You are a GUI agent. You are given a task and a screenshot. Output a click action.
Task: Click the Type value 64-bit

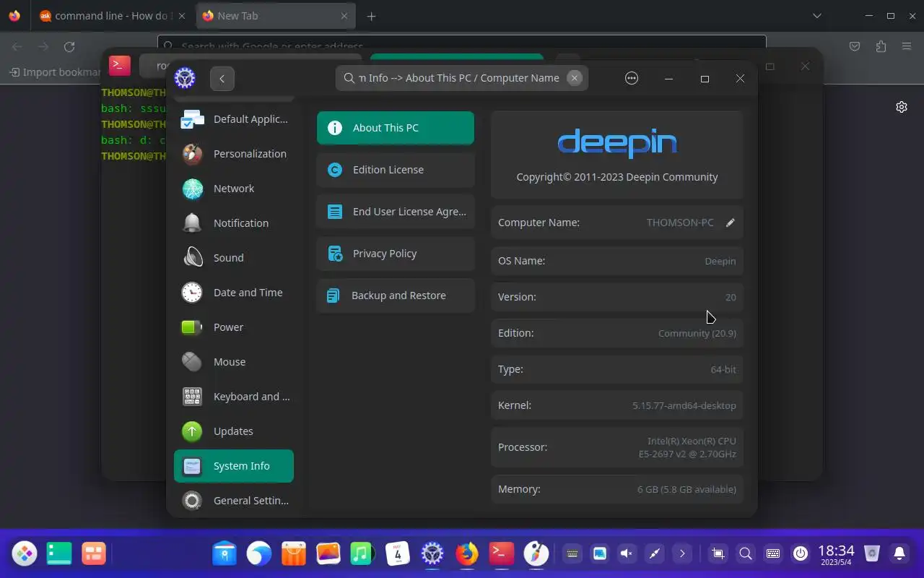pyautogui.click(x=723, y=369)
